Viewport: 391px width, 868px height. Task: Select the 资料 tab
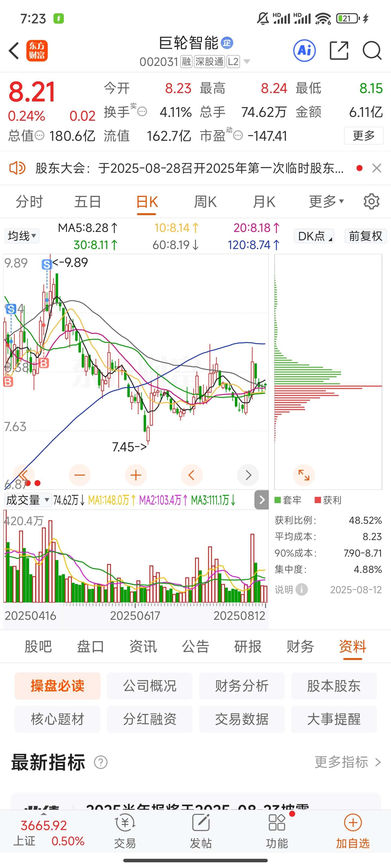point(352,646)
